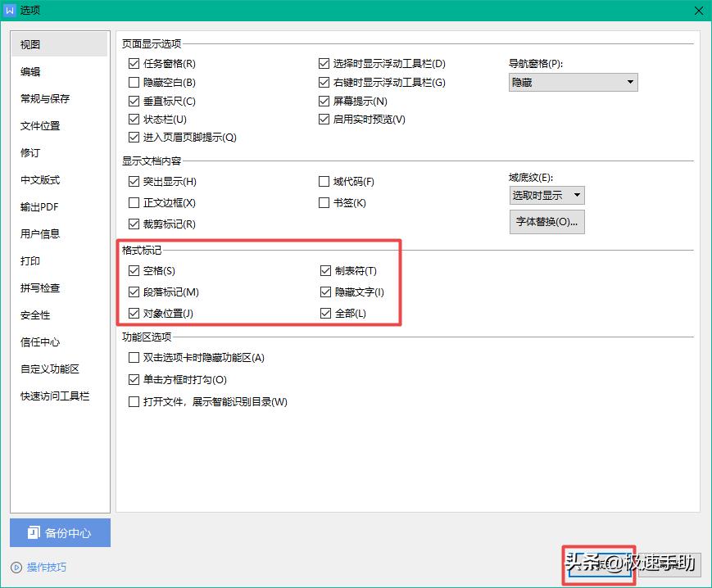712x588 pixels.
Task: Enable the 隐藏空白(B) option
Action: pos(134,82)
